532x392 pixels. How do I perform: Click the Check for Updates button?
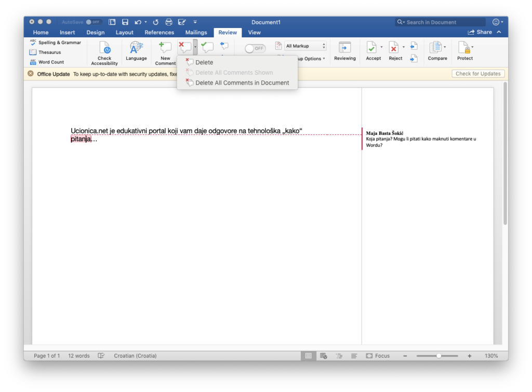coord(477,74)
